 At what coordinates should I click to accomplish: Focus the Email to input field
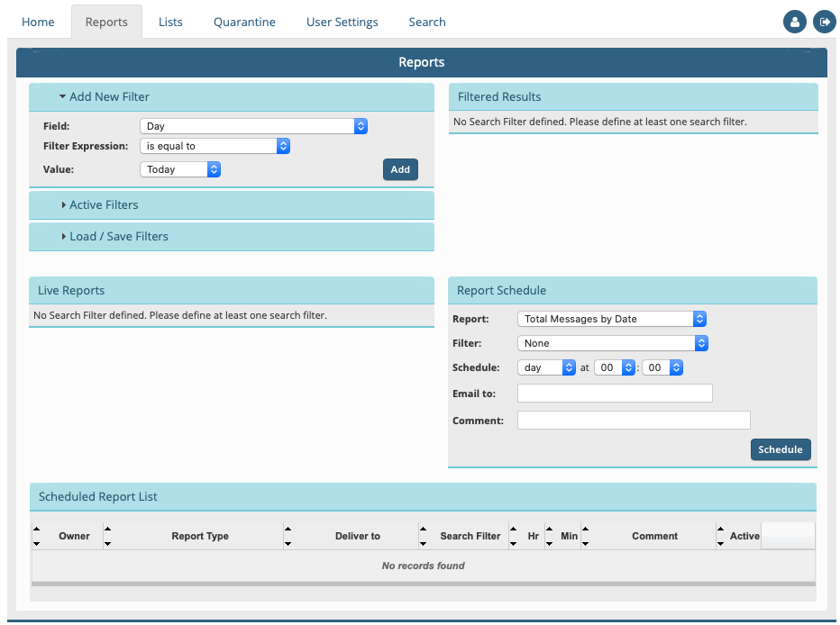[x=615, y=394]
